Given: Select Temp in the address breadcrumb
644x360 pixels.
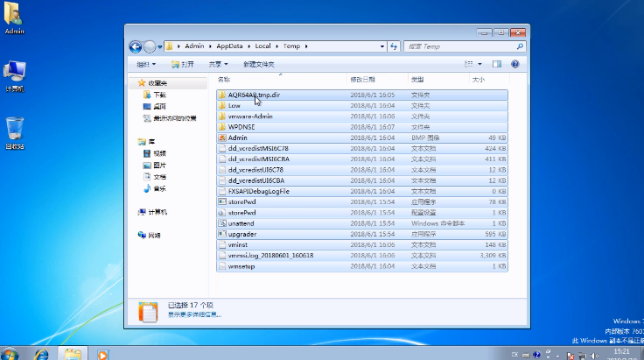Looking at the screenshot, I should click(x=291, y=46).
